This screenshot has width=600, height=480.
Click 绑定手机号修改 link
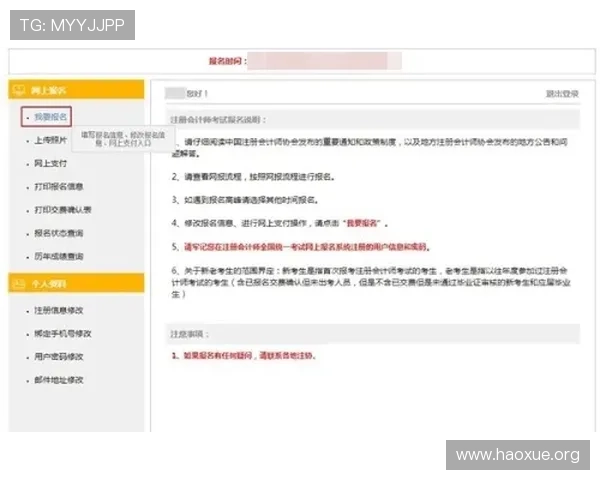(63, 334)
